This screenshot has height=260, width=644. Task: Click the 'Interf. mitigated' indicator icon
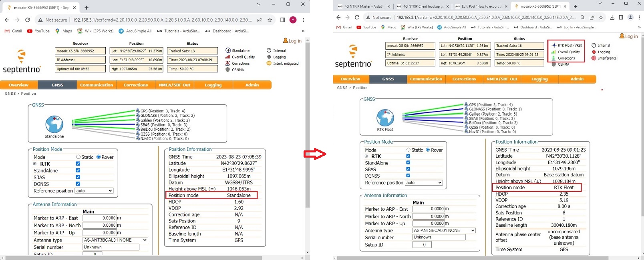coord(269,63)
